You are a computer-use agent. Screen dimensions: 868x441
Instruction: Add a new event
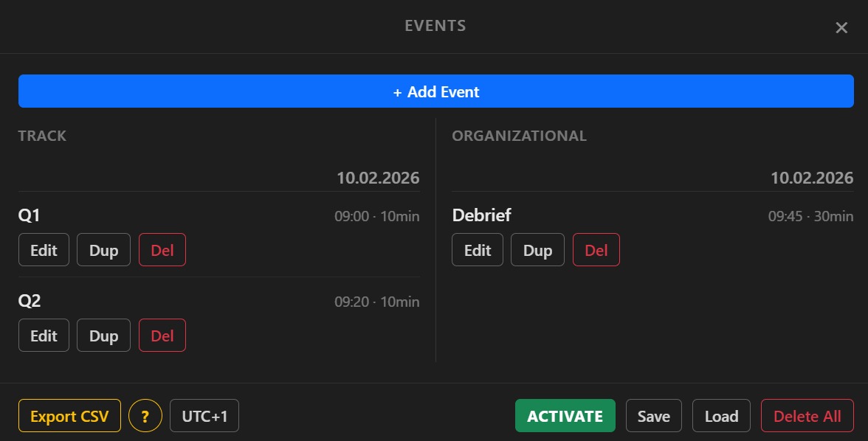point(435,91)
